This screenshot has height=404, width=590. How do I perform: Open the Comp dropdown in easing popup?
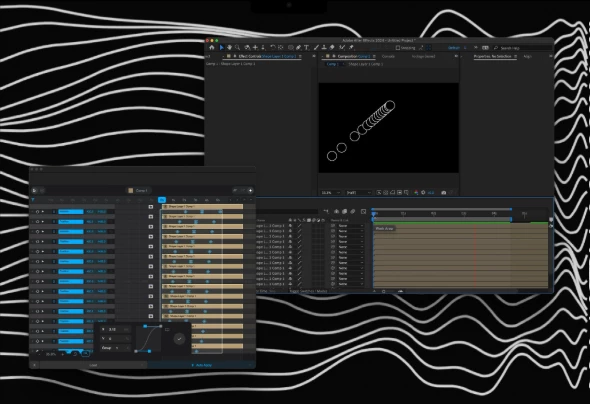115,348
